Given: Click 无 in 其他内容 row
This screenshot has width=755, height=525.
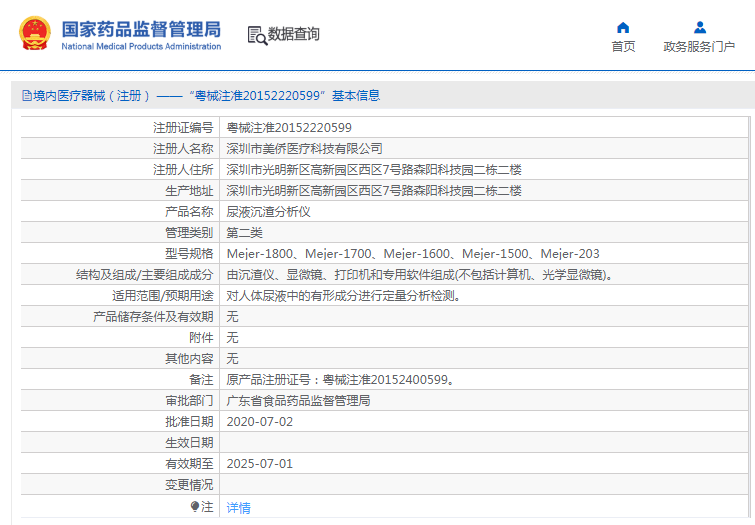Looking at the screenshot, I should (233, 358).
